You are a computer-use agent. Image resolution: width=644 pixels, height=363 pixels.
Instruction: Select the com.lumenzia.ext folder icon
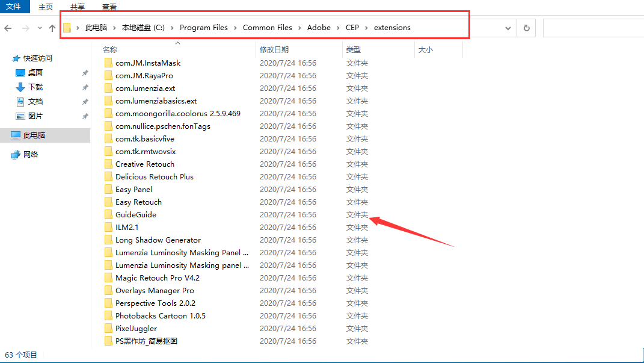108,88
